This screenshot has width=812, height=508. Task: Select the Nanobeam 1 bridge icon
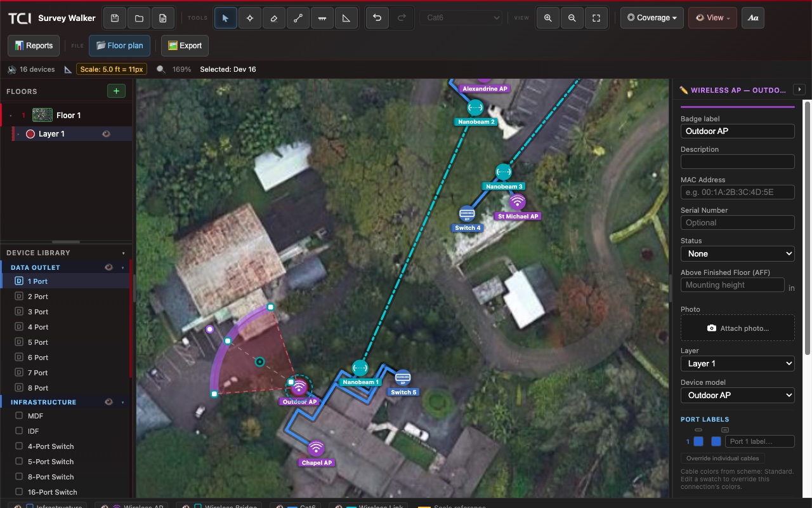tap(360, 368)
